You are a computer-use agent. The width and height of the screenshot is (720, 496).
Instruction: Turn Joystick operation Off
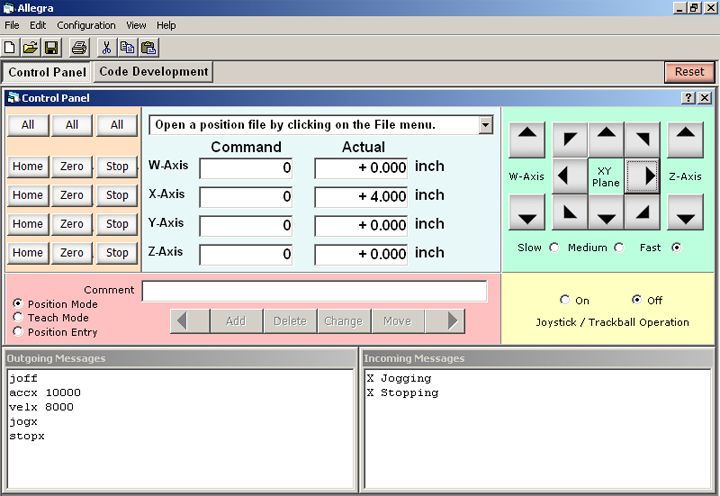click(x=636, y=300)
